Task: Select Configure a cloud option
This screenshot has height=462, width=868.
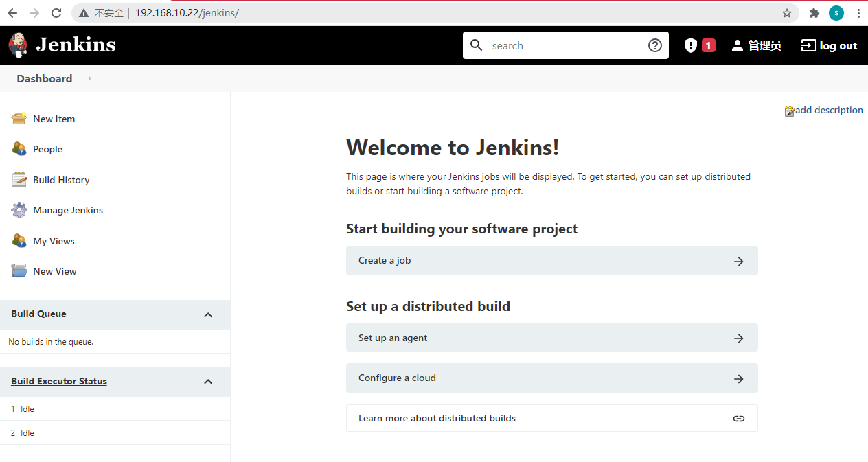Action: (x=551, y=378)
